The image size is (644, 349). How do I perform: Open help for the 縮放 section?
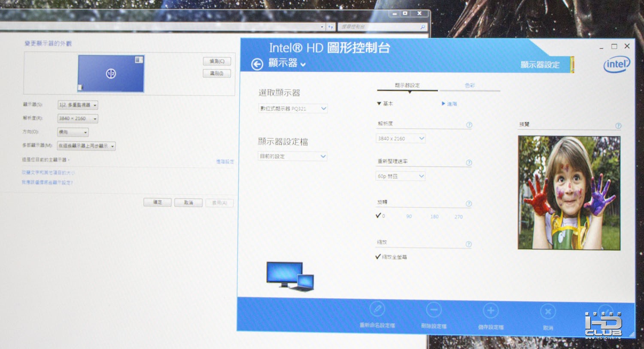click(x=468, y=244)
